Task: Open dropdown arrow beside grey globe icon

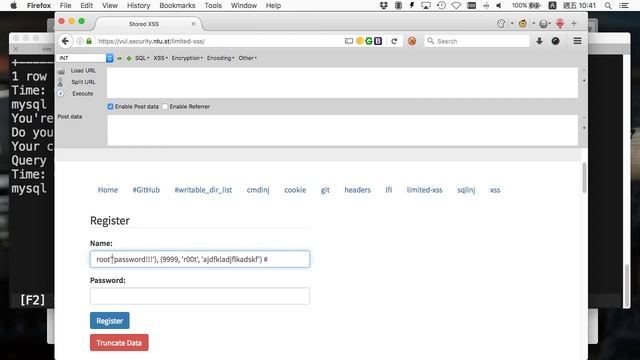Action: pos(550,24)
